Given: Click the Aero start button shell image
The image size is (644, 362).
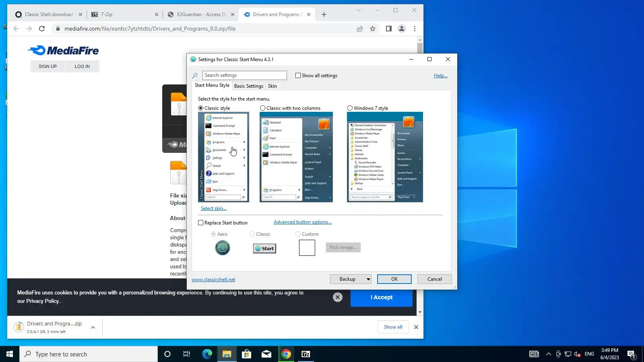Looking at the screenshot, I should pos(223,248).
